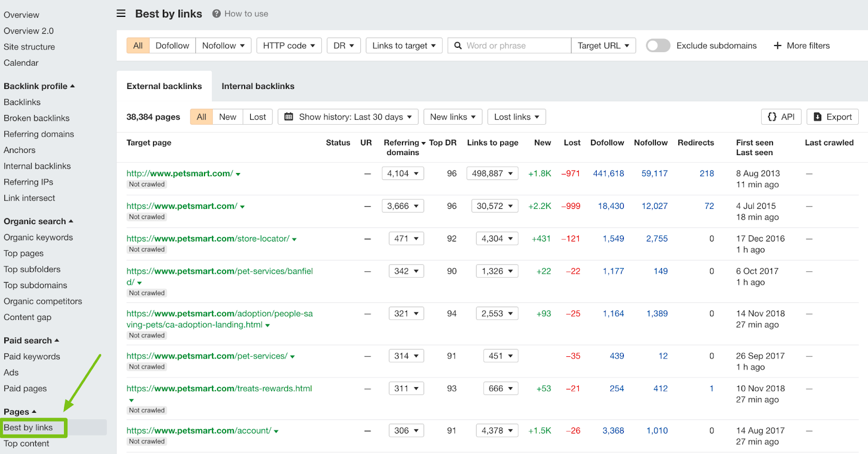Open the hamburger menu icon
Image resolution: width=868 pixels, height=454 pixels.
click(121, 14)
